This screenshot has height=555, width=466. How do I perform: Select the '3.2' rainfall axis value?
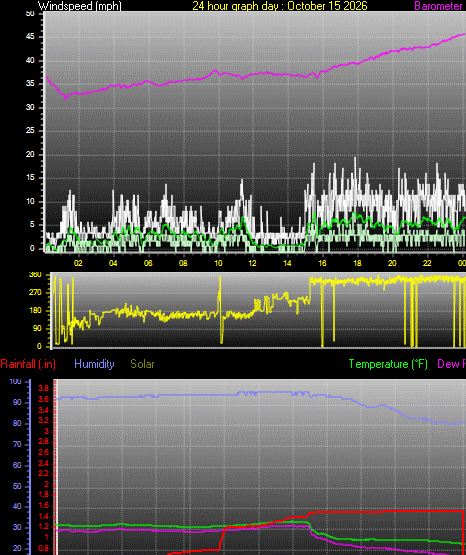(43, 420)
